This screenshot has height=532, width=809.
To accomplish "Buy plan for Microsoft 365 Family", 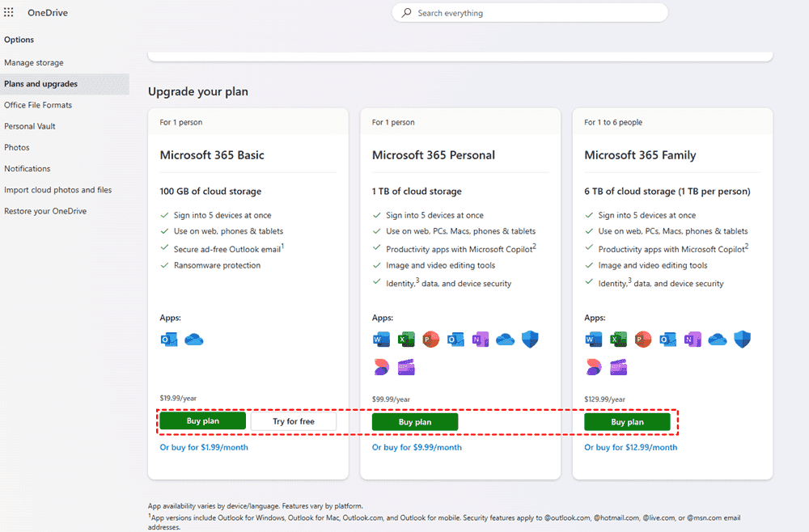I will 628,422.
